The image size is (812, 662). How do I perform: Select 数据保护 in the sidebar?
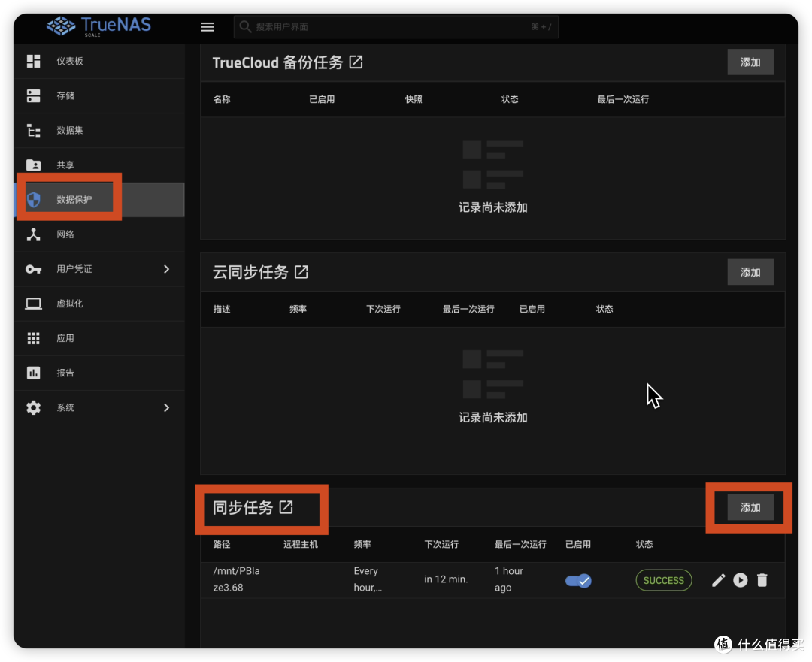click(x=99, y=200)
